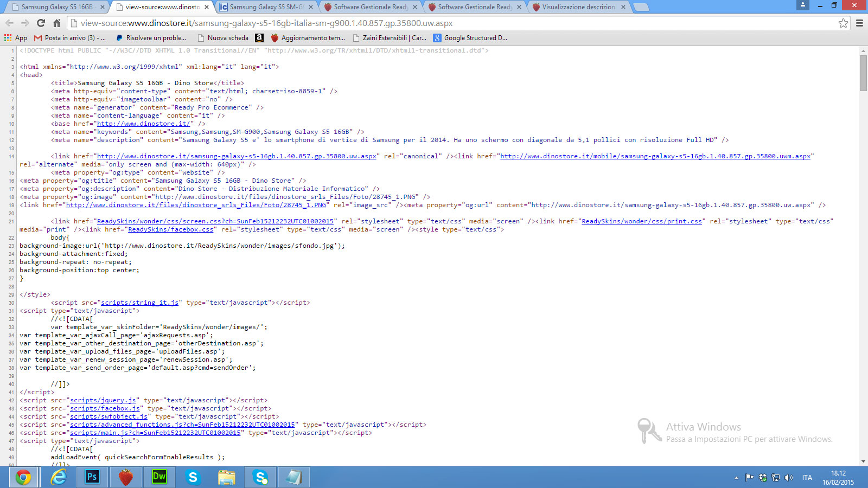Show hidden system tray icons
This screenshot has width=868, height=488.
(x=736, y=478)
